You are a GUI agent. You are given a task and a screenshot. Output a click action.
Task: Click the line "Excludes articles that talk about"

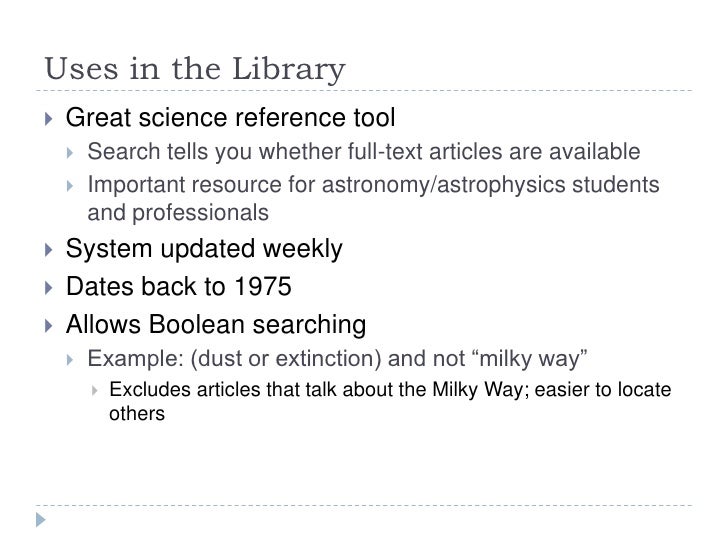(x=390, y=390)
